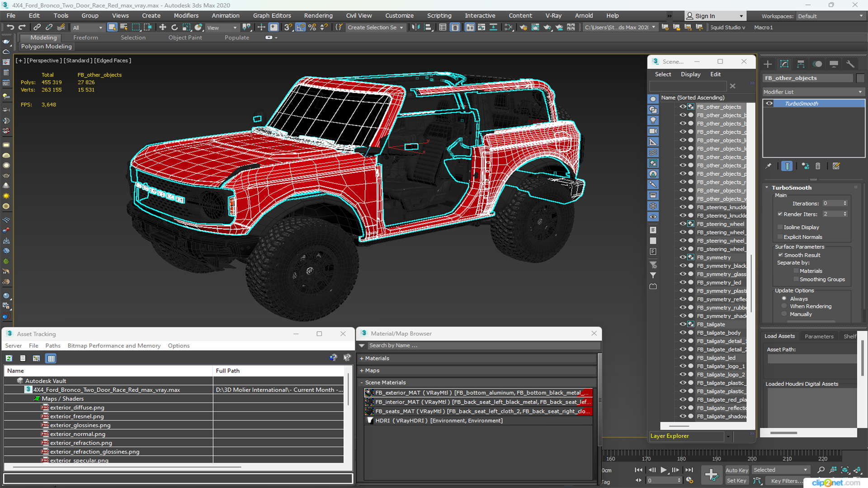Click Zoom Extents Selected icon
The image size is (868, 488).
(844, 470)
